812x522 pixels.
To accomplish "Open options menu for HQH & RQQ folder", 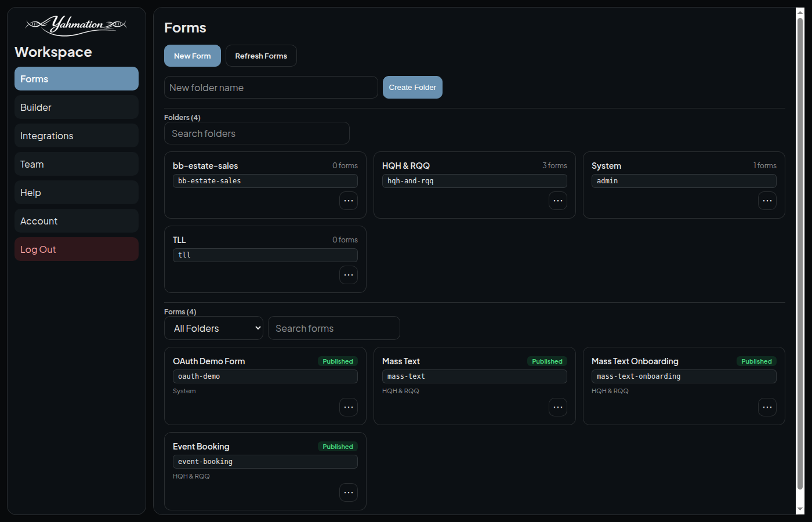I will [x=558, y=201].
